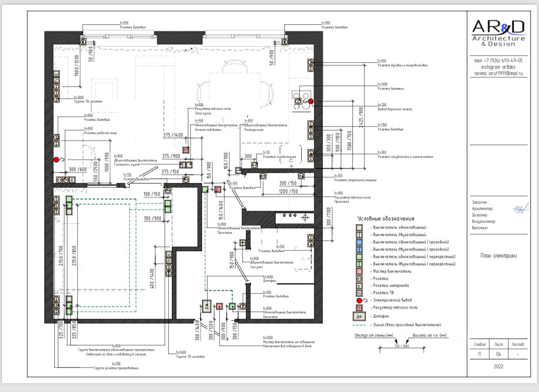Click the blue signature next to 'Архитектор'
539x392 pixels.
pyautogui.click(x=521, y=209)
